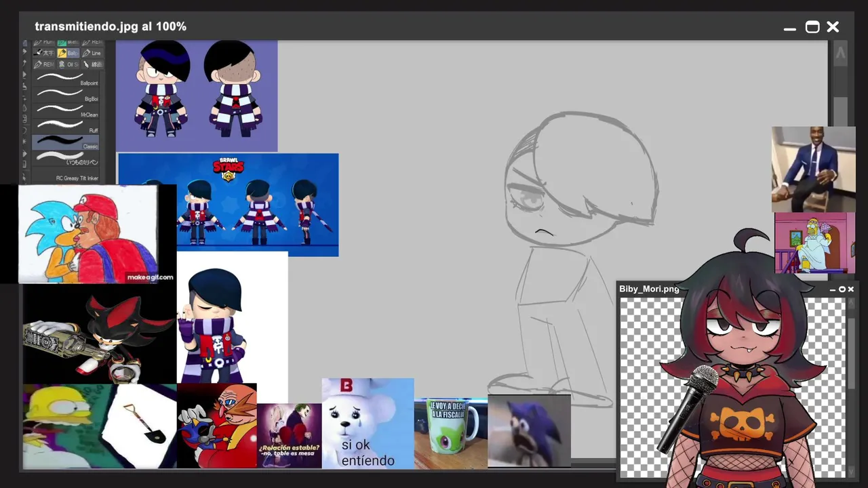Image resolution: width=868 pixels, height=488 pixels.
Task: Close the transmitiendo.jpg window
Action: click(x=833, y=27)
